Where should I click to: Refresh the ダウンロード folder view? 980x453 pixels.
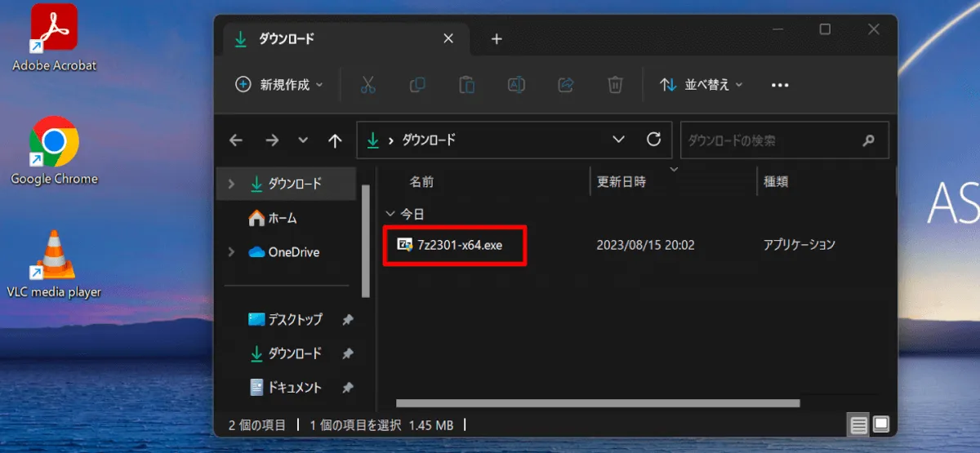point(653,140)
